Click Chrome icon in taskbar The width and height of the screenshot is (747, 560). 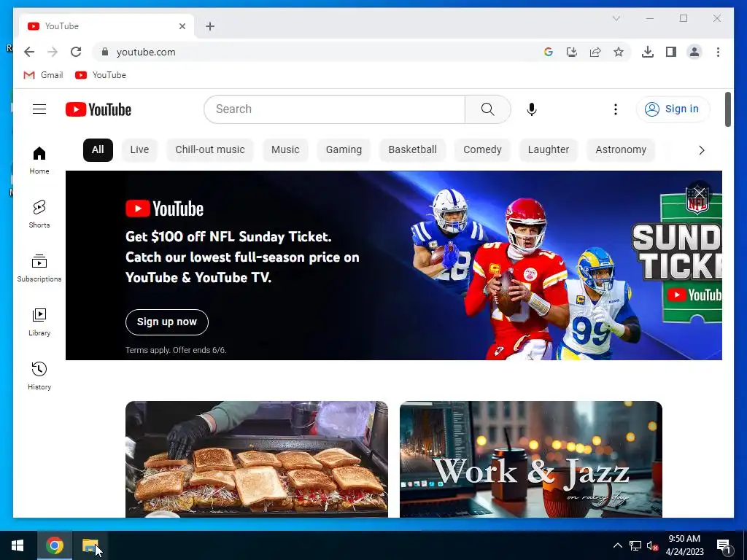point(55,545)
